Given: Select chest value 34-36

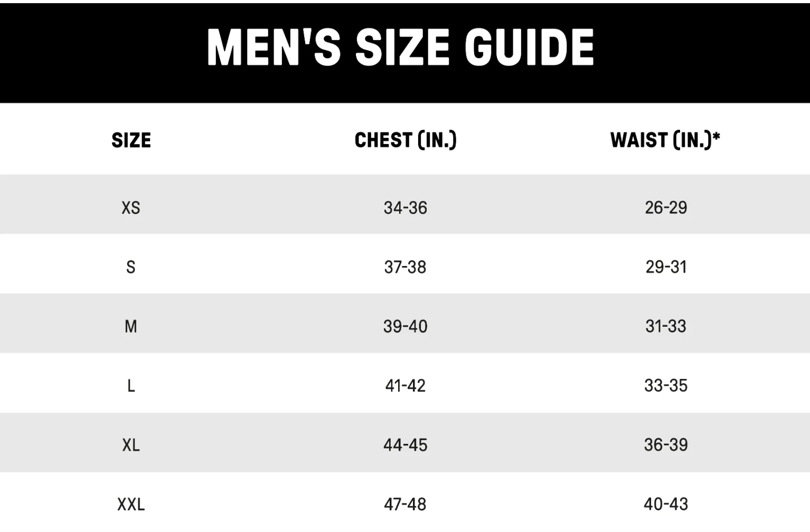Looking at the screenshot, I should click(x=406, y=208).
